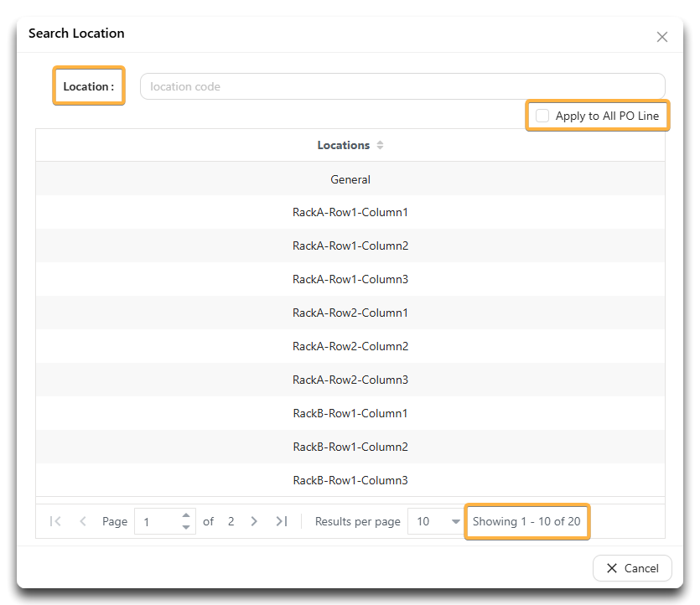Close the Search Location dialog
The image size is (700, 605).
(662, 37)
